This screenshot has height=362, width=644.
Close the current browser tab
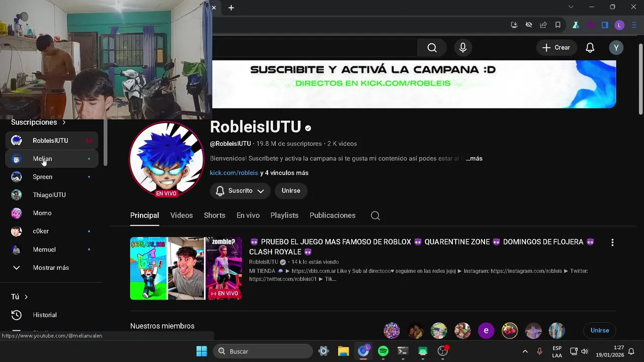214,8
